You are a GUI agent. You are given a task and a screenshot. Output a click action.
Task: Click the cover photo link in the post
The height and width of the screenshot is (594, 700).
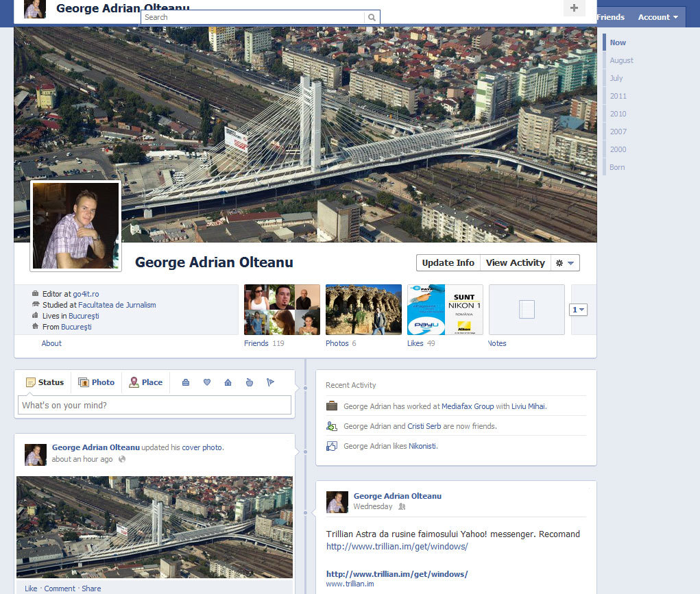[x=202, y=447]
